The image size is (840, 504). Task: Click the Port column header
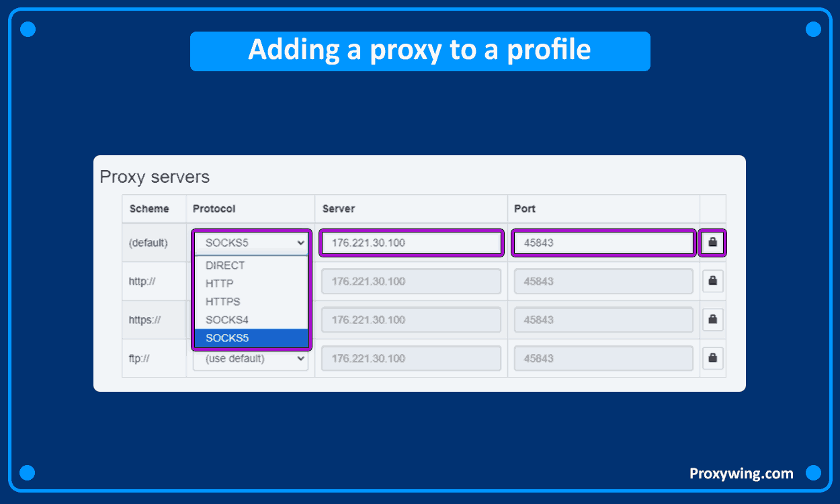pyautogui.click(x=525, y=209)
